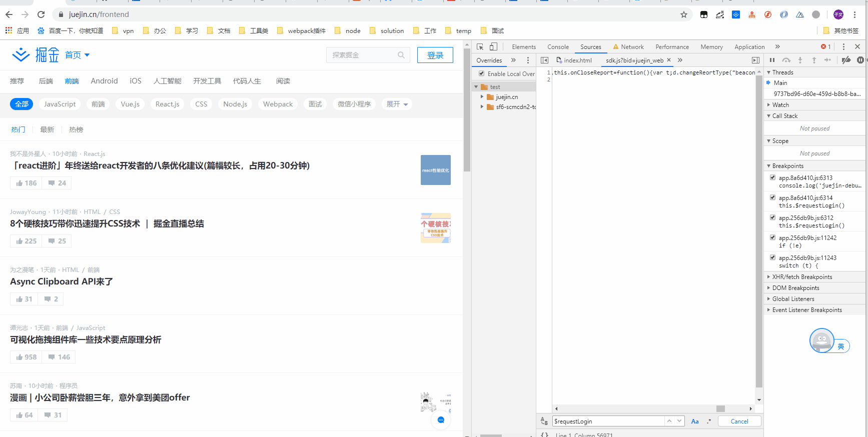The width and height of the screenshot is (868, 437).
Task: Like the Async Clipboard API article
Action: (x=24, y=299)
